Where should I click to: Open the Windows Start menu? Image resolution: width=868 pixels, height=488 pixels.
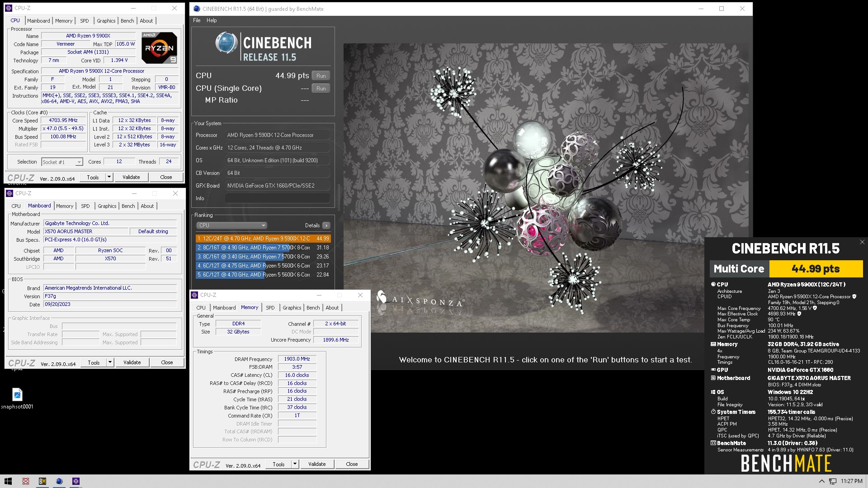click(x=8, y=481)
